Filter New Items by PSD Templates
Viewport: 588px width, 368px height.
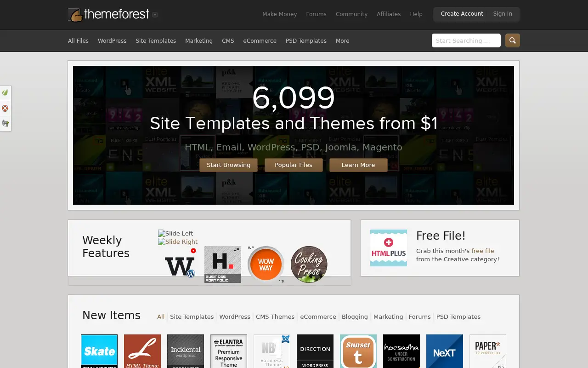(x=458, y=317)
